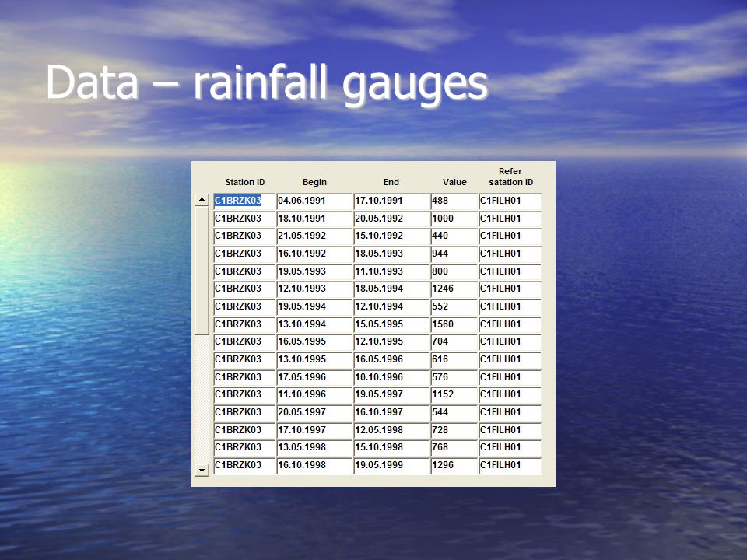
Task: Click the Station ID column header
Action: [x=245, y=182]
